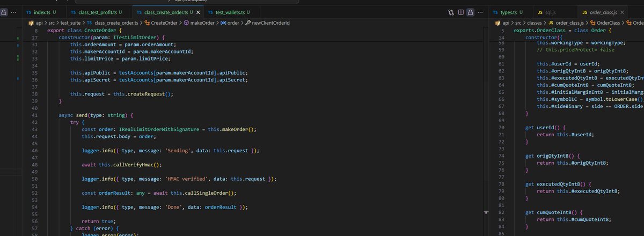Screen dimensions: 644x236
Task: Click 'async send(type: string) {' line
Action: point(96,115)
